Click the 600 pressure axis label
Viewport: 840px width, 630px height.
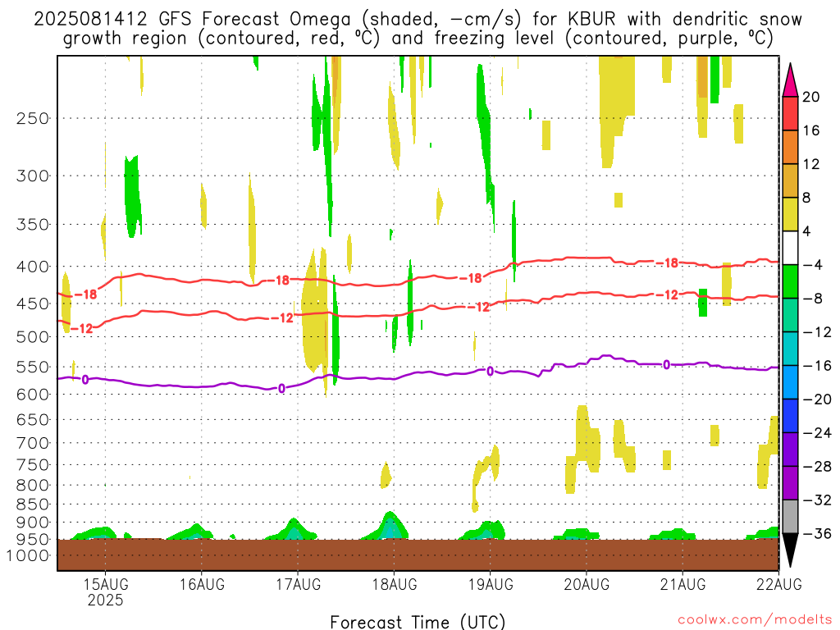pos(33,395)
